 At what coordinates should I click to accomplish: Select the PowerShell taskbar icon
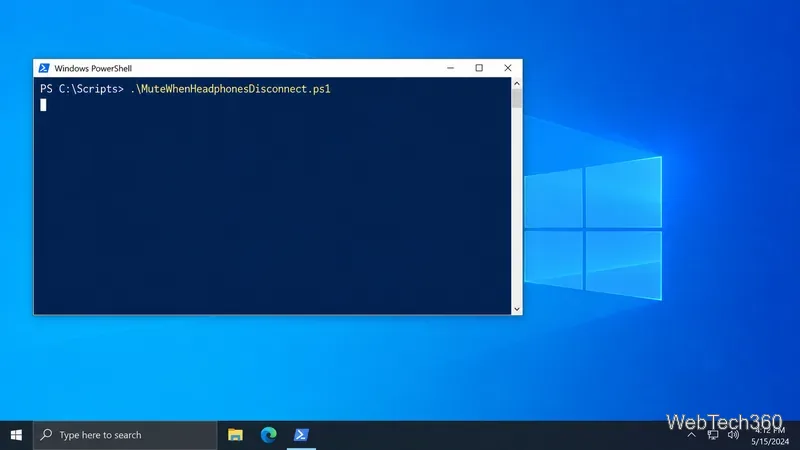[x=301, y=435]
